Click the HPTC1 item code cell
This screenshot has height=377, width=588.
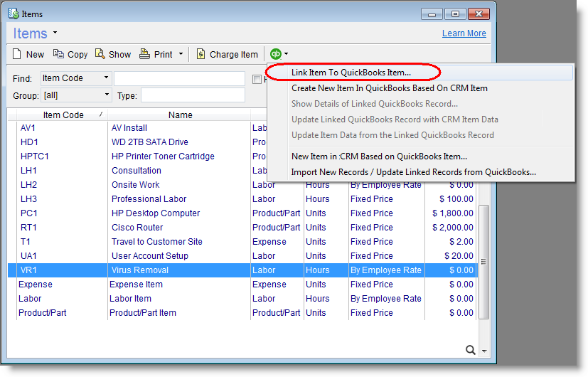point(35,156)
